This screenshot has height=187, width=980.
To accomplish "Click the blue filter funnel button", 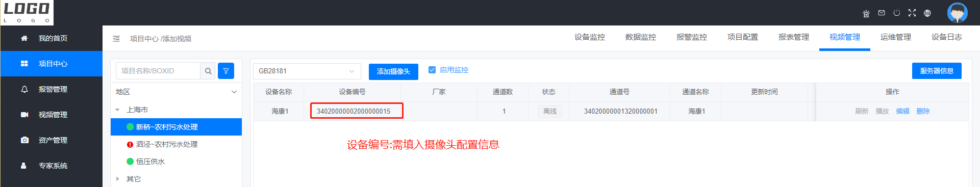I will tap(226, 71).
